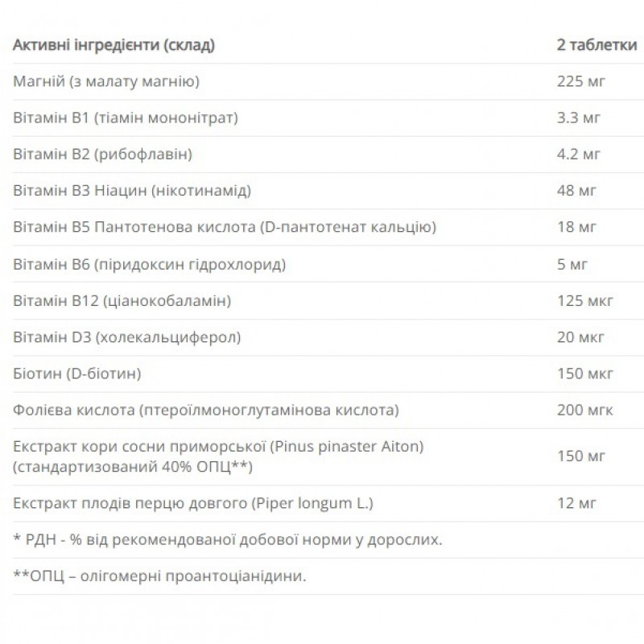Click the '4.2 мг' dosage value

(x=577, y=155)
